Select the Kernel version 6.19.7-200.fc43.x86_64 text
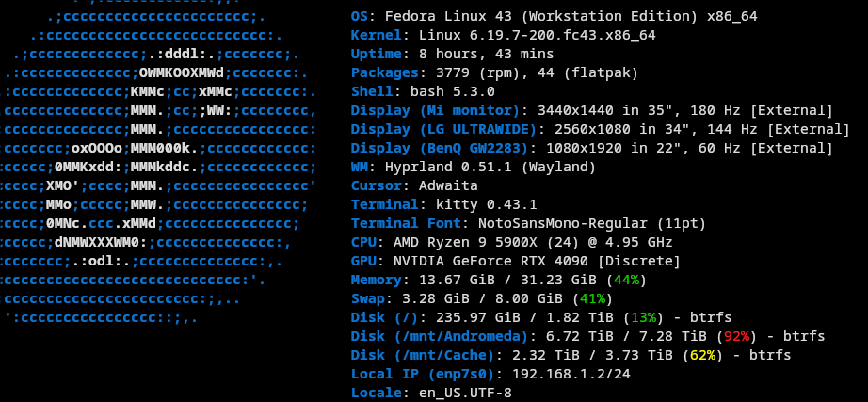868x402 pixels. tap(563, 36)
